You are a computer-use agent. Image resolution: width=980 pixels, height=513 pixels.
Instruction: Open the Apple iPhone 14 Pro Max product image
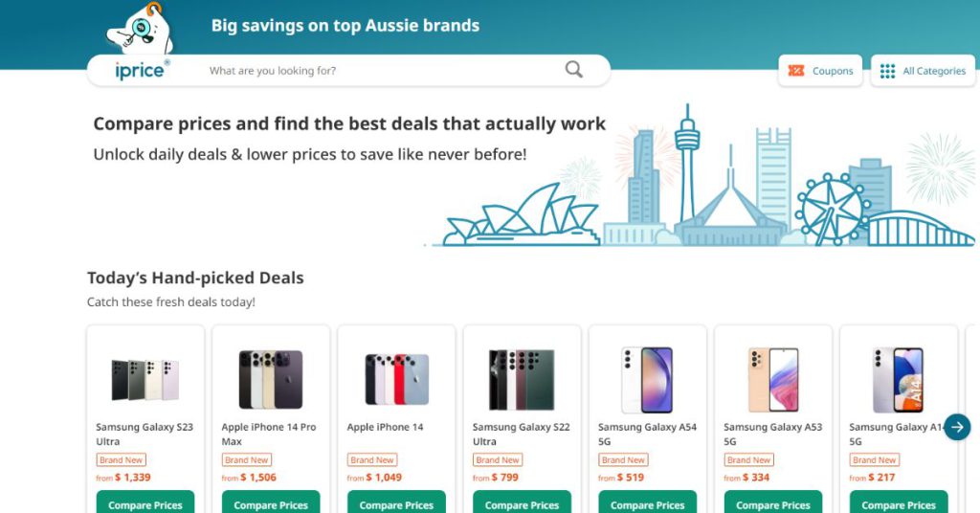271,379
